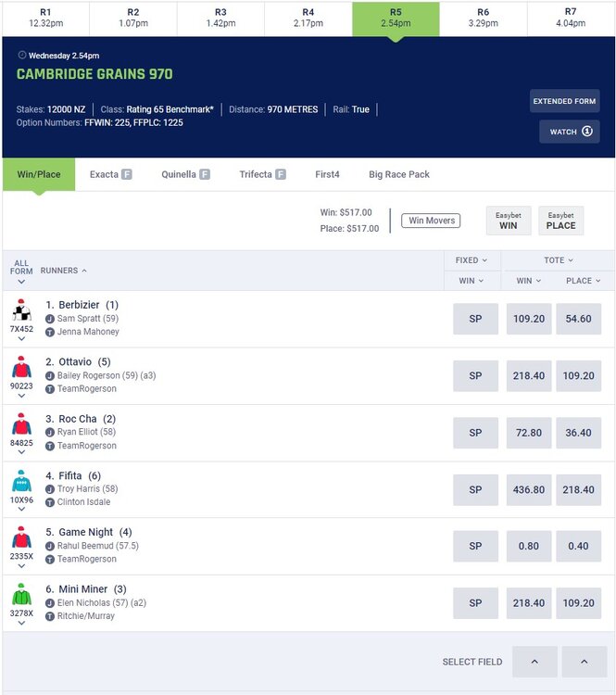Click the info icon on Watch button

[587, 132]
